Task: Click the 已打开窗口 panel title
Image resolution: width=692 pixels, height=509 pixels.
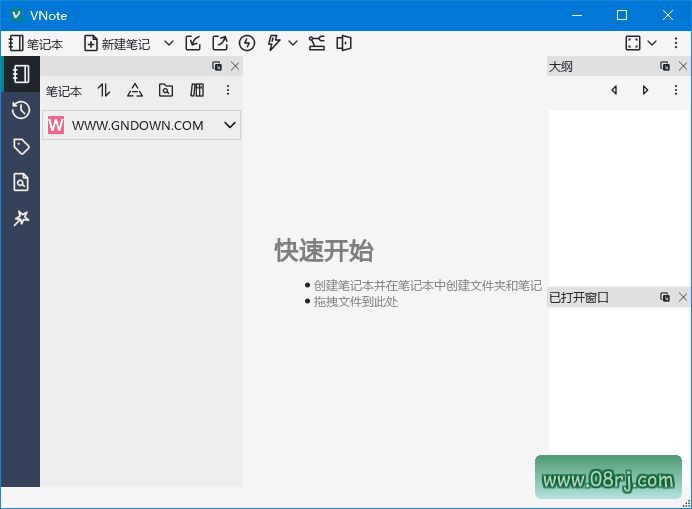Action: (579, 298)
